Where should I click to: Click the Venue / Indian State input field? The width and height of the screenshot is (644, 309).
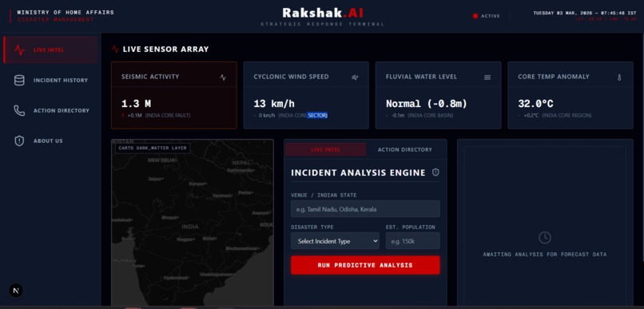click(x=365, y=209)
